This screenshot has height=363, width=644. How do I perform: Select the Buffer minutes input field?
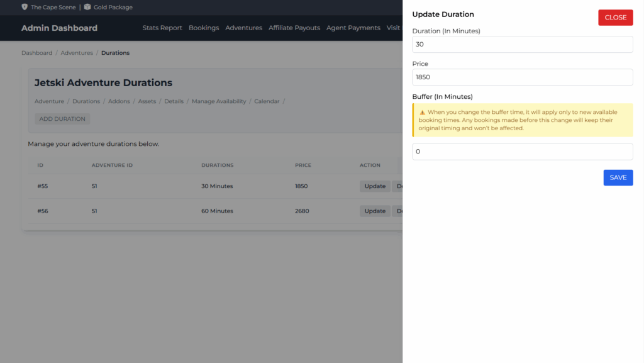523,152
